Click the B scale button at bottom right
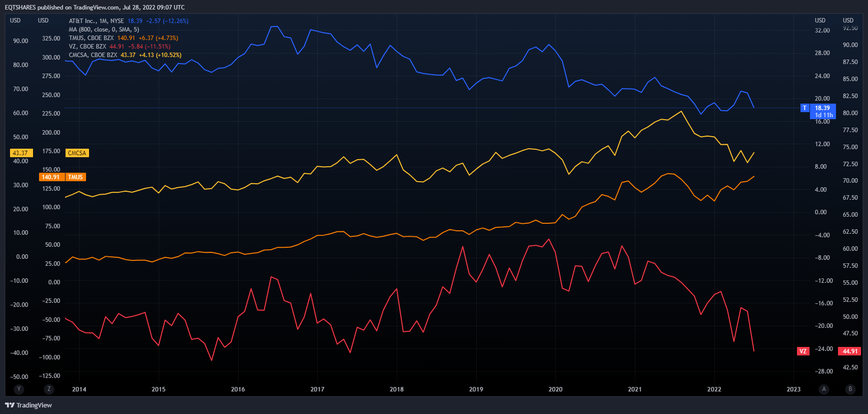 [x=850, y=389]
